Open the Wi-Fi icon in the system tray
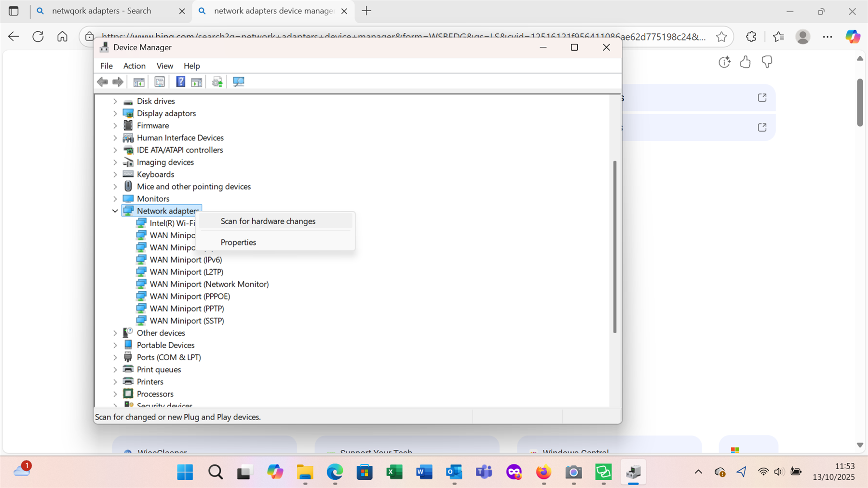Image resolution: width=868 pixels, height=488 pixels. (x=763, y=473)
